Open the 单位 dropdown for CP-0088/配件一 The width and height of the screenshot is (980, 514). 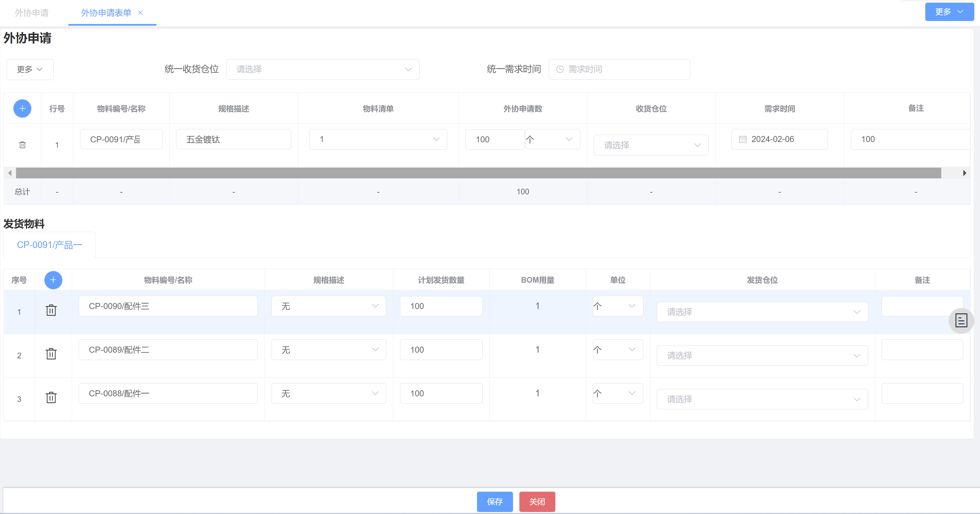coord(617,393)
